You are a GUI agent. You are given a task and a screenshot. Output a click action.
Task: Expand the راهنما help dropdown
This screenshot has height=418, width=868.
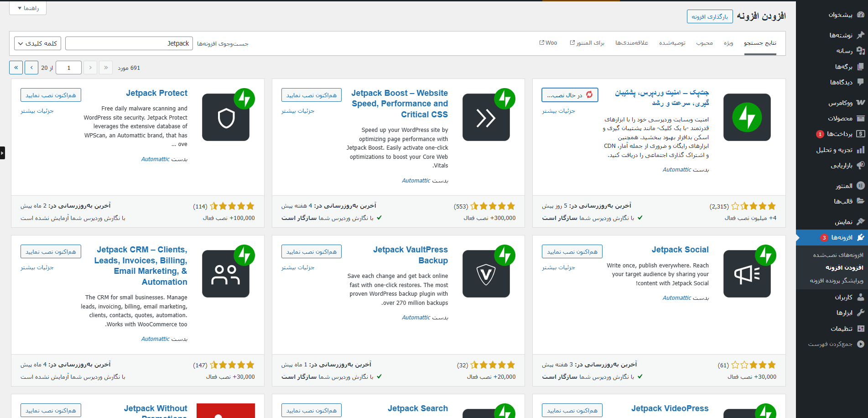pyautogui.click(x=28, y=8)
